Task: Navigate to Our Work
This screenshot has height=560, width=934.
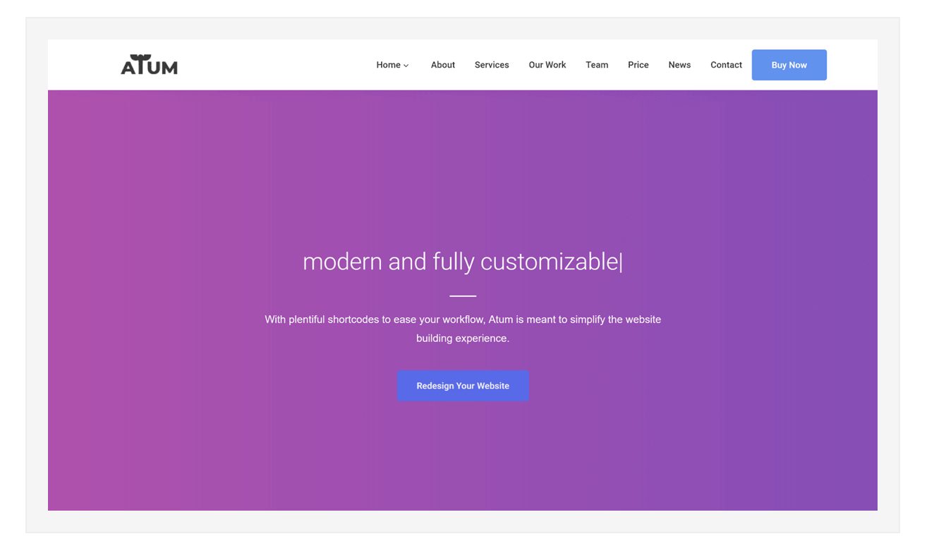Action: click(547, 65)
